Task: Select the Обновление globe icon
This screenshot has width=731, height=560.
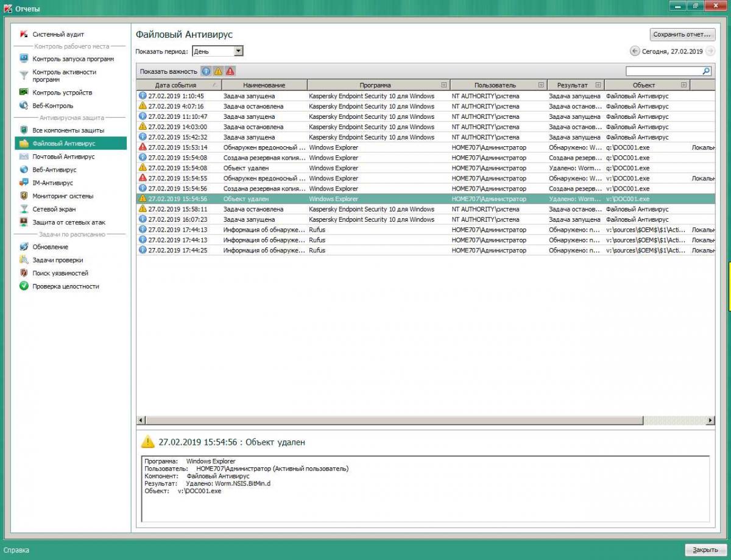Action: (x=24, y=247)
